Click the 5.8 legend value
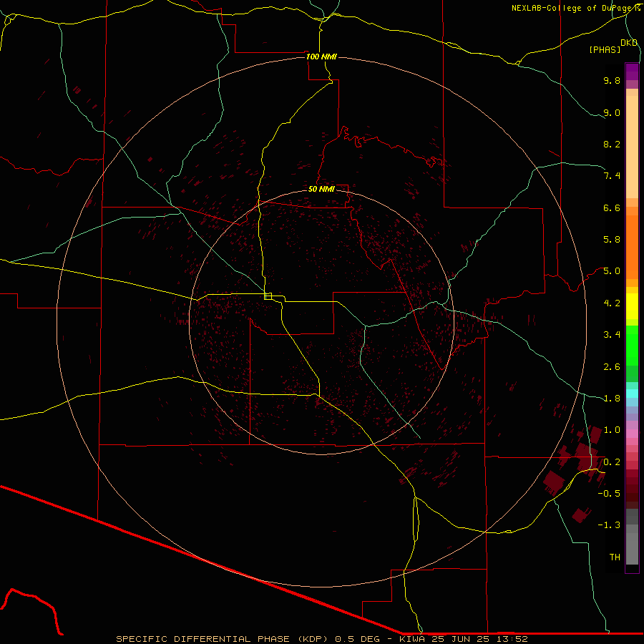 [x=612, y=240]
